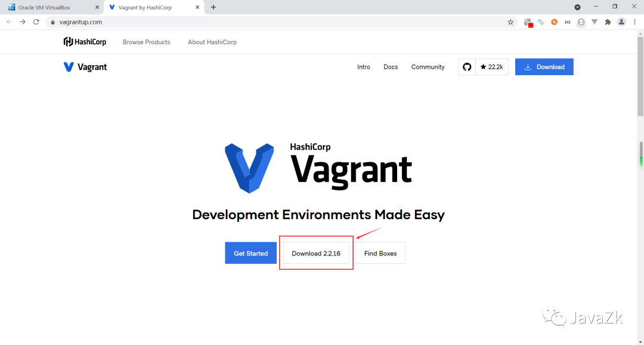Click the large Vagrant hero logo
The image size is (644, 345).
click(x=318, y=168)
